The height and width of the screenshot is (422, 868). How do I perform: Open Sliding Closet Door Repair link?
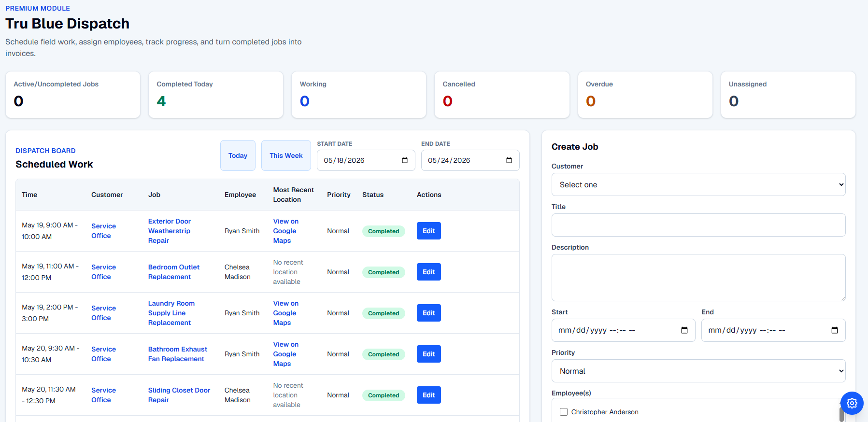[x=179, y=395]
